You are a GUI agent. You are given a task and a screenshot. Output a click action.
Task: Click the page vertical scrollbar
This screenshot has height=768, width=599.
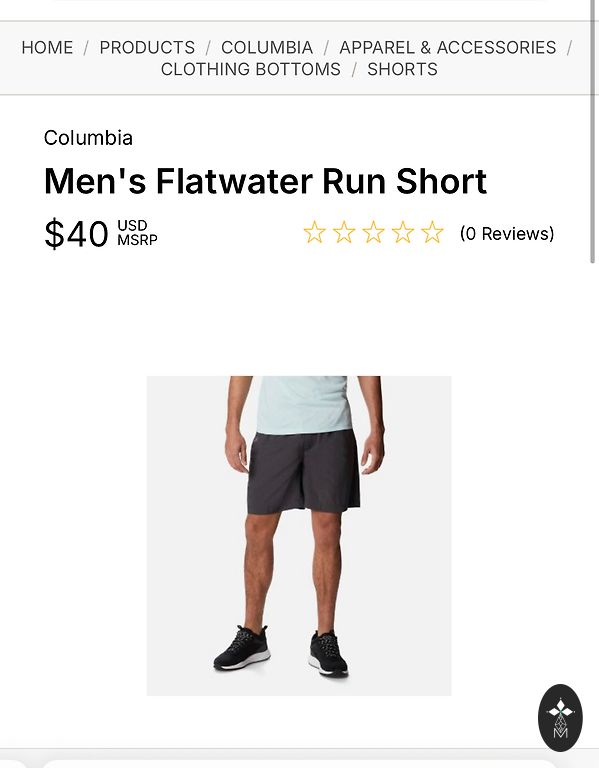(x=594, y=131)
